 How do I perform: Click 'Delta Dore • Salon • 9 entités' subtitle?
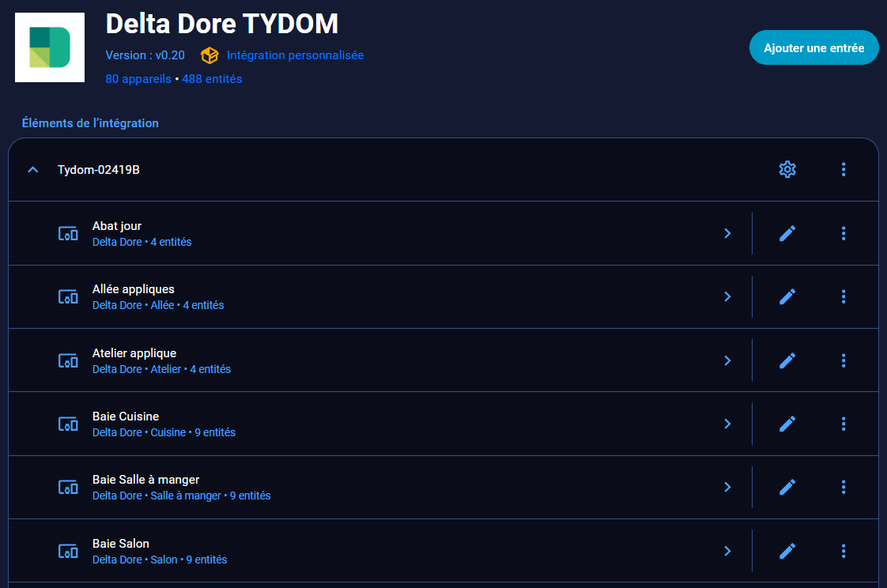[160, 560]
